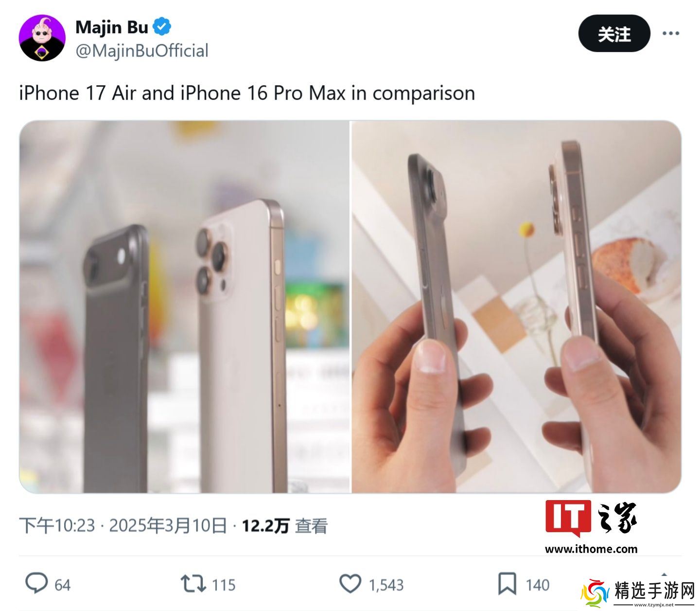This screenshot has width=700, height=611.
Task: Click the retweet count 115
Action: tap(224, 585)
